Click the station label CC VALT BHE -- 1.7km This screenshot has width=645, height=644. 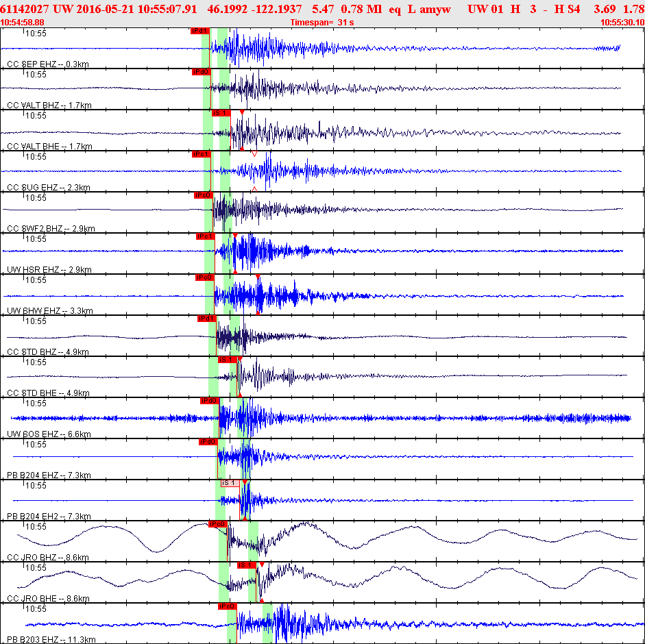(49, 147)
